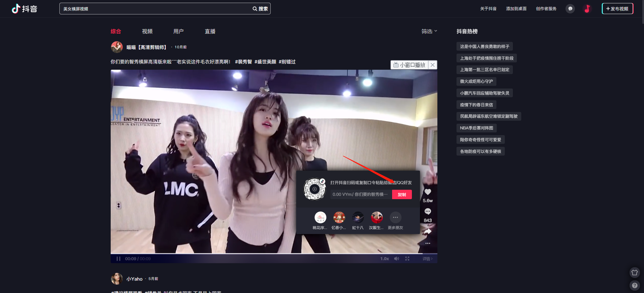The width and height of the screenshot is (644, 293).
Task: Switch to the 直播 tab
Action: coord(210,32)
